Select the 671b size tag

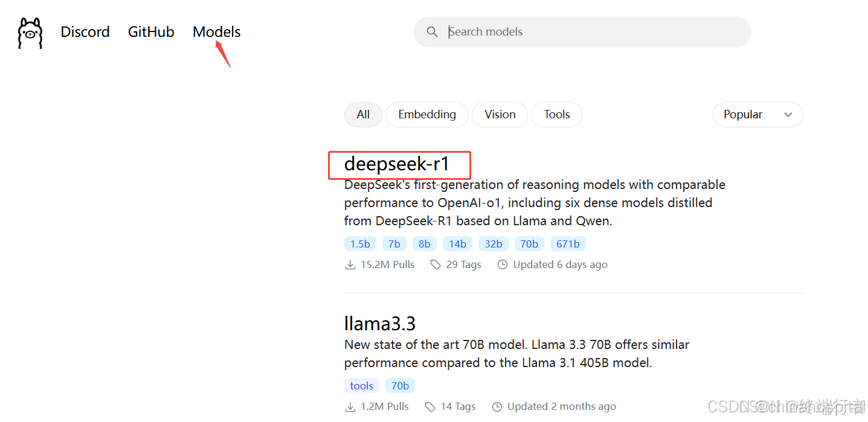coord(568,244)
